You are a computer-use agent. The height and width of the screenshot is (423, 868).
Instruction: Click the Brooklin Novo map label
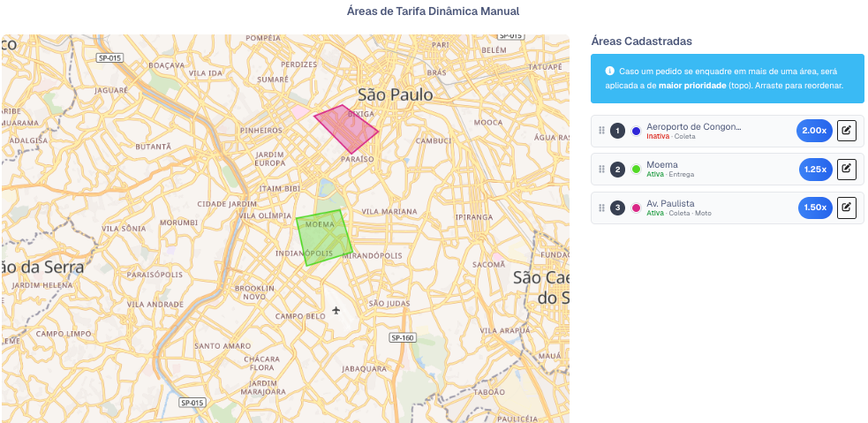tap(254, 292)
